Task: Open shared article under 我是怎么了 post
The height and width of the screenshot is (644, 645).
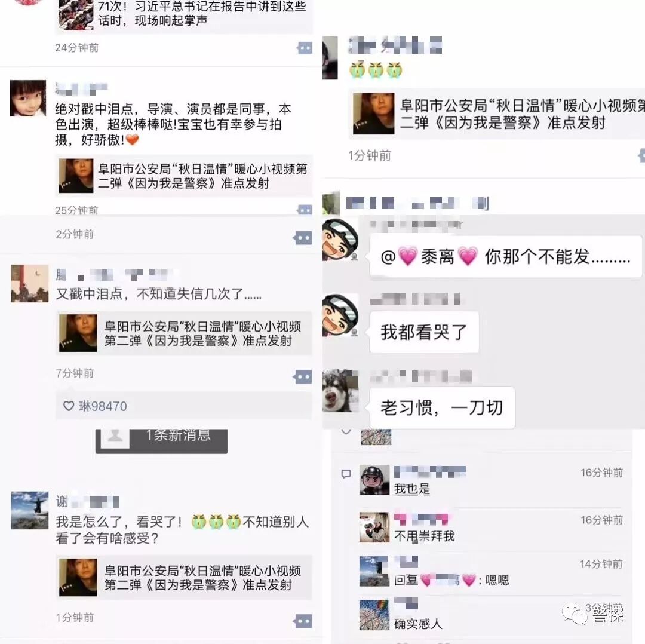Action: coord(184,577)
